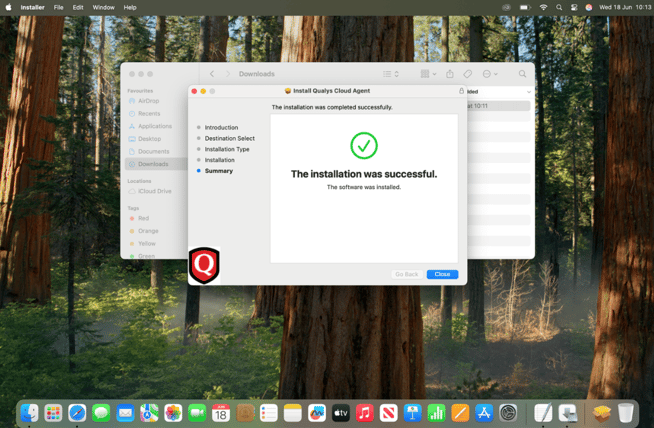Click battery icon in menu bar

coord(525,7)
